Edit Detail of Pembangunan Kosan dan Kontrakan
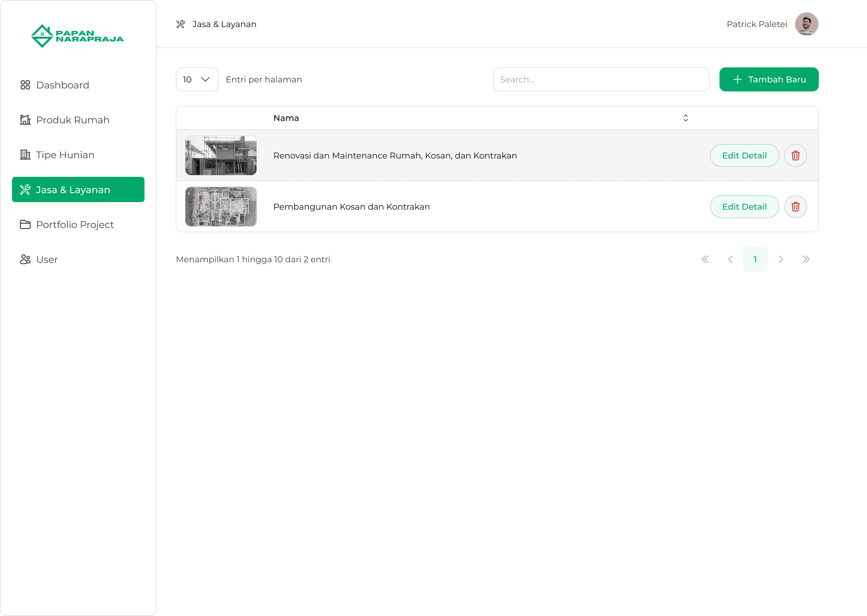Screen dimensions: 867x616 click(x=744, y=207)
